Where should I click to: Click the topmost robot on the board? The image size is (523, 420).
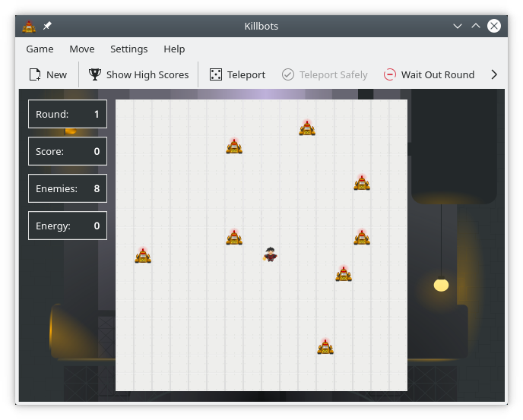click(307, 128)
